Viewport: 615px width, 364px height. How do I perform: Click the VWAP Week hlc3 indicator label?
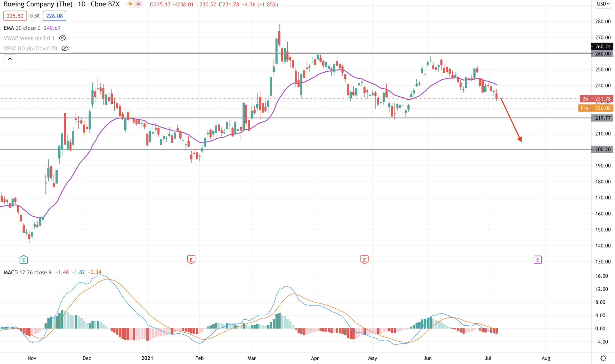click(29, 38)
